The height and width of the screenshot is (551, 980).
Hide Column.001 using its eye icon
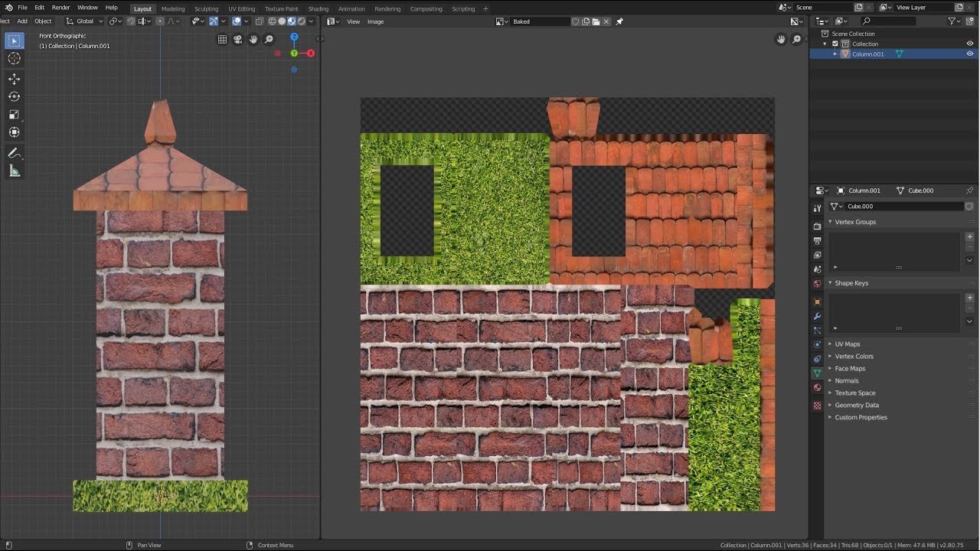(970, 54)
